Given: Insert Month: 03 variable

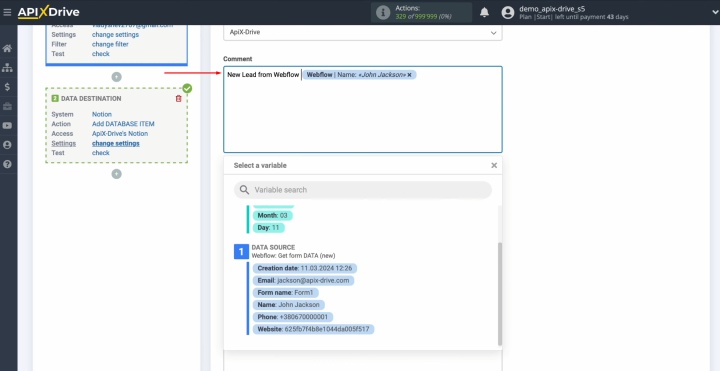Looking at the screenshot, I should [x=272, y=215].
